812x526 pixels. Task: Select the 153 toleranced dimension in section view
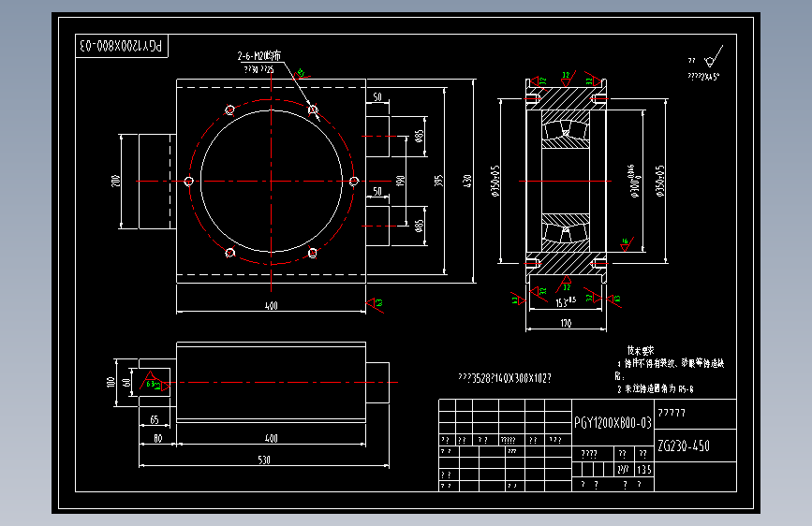click(x=566, y=301)
